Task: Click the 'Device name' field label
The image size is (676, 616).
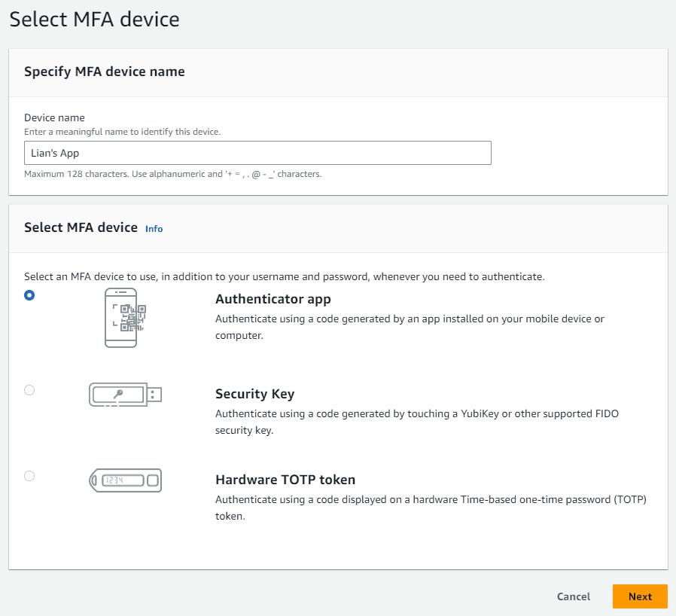Action: 54,117
